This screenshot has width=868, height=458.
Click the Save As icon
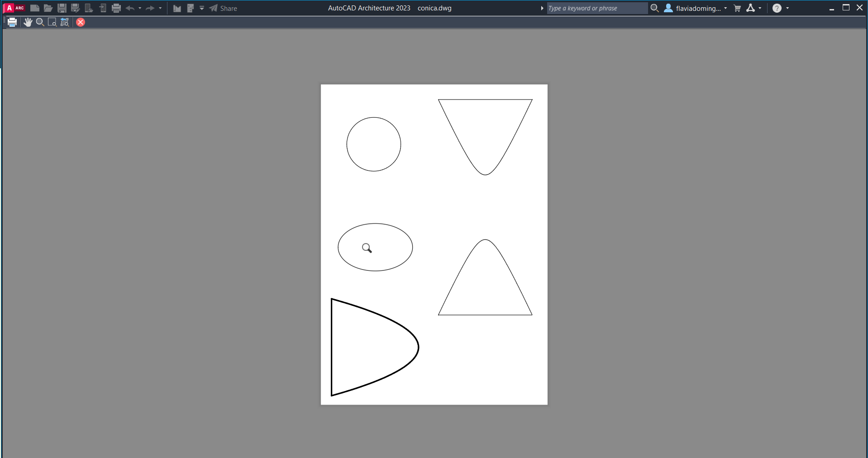pos(76,8)
